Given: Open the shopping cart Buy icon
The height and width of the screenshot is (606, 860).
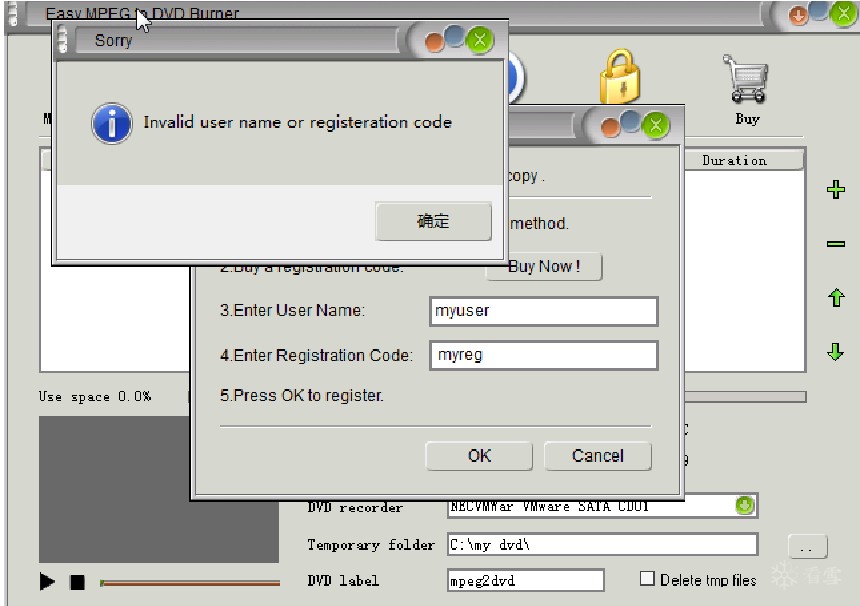Looking at the screenshot, I should point(746,80).
